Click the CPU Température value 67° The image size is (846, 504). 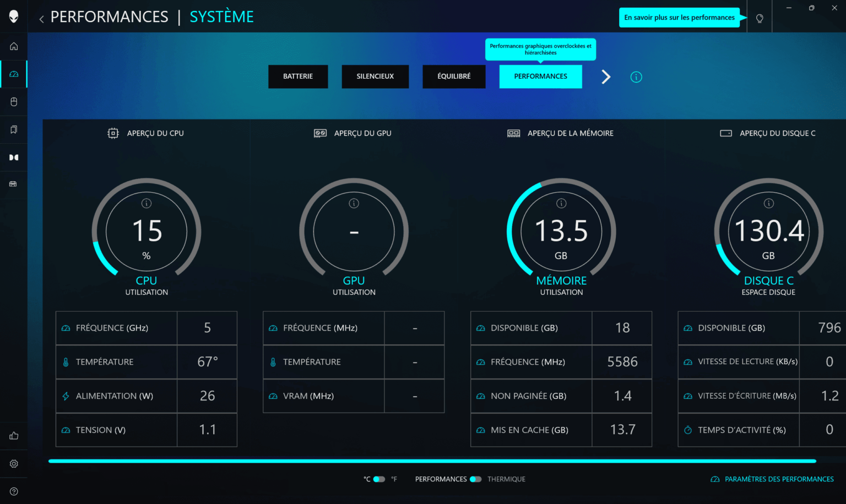point(208,362)
